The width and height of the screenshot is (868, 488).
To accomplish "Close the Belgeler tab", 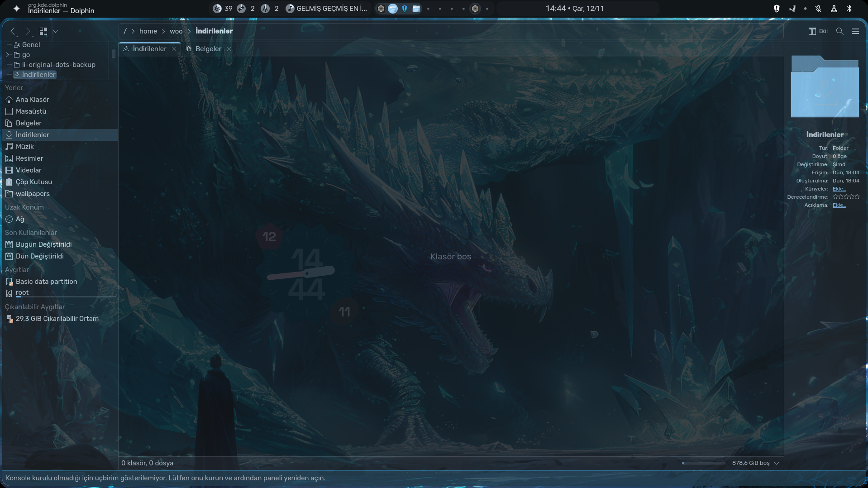I will pos(229,49).
